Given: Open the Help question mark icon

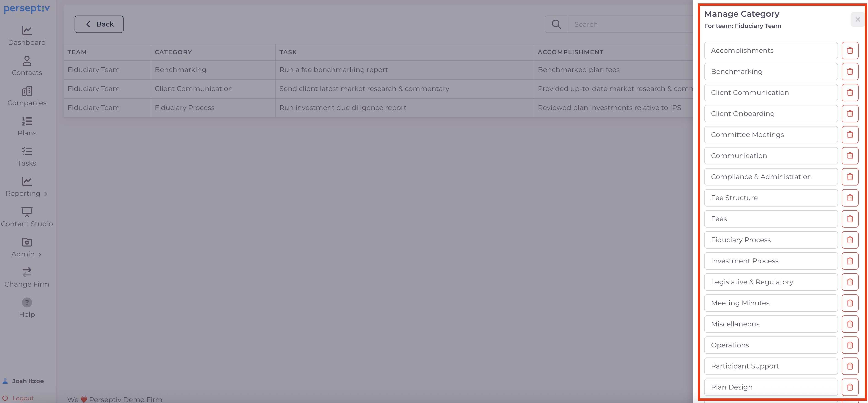Looking at the screenshot, I should pyautogui.click(x=27, y=302).
